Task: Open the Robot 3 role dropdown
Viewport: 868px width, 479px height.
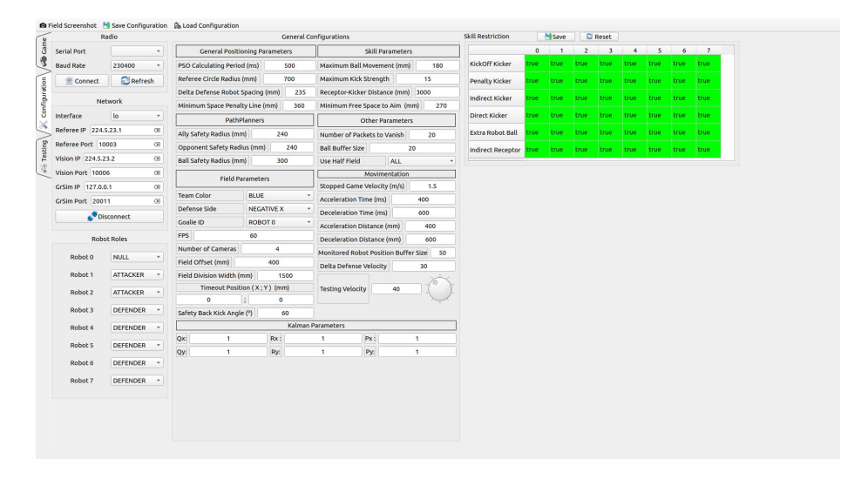Action: [x=137, y=310]
